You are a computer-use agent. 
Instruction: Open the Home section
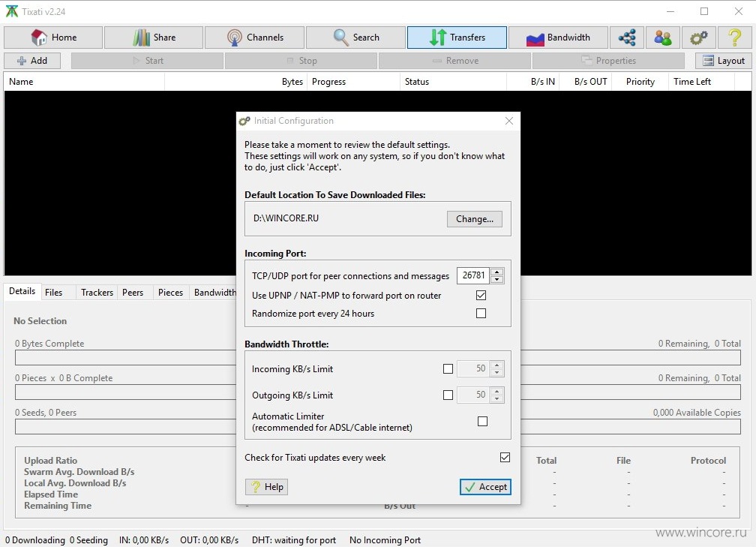pos(53,38)
